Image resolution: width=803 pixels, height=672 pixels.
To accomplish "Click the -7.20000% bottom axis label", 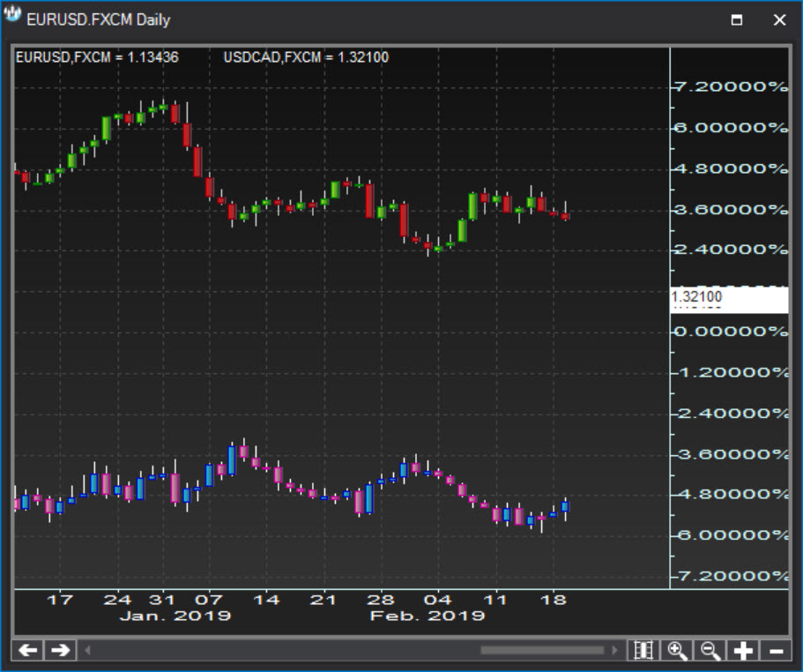I will click(x=732, y=576).
